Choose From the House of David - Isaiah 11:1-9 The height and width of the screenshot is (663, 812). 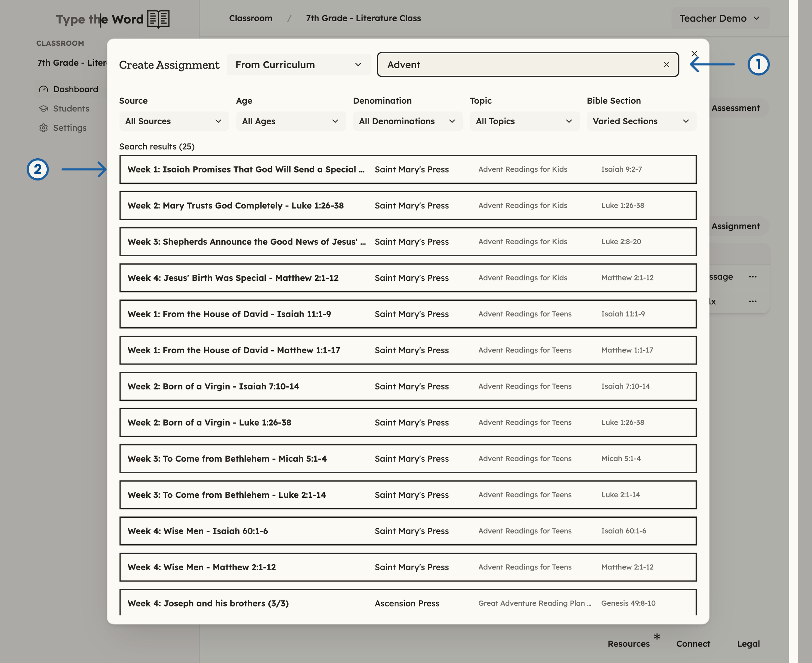tap(408, 314)
